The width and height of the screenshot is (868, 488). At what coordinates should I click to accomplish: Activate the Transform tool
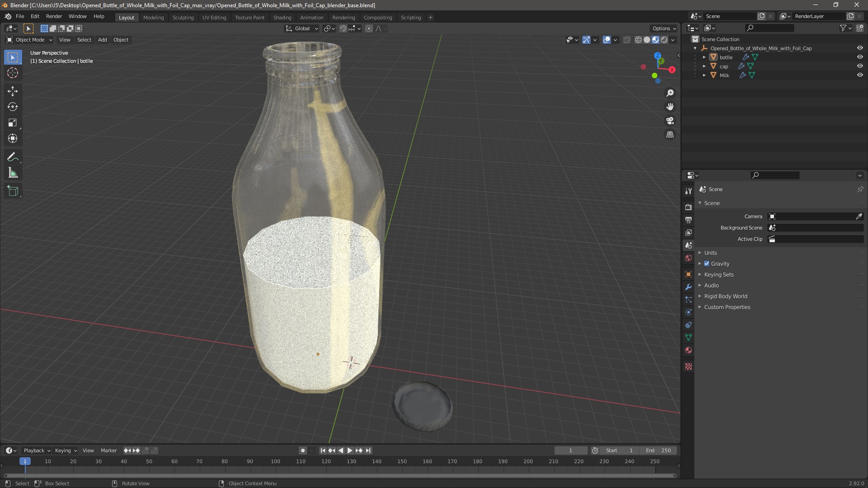[x=13, y=139]
